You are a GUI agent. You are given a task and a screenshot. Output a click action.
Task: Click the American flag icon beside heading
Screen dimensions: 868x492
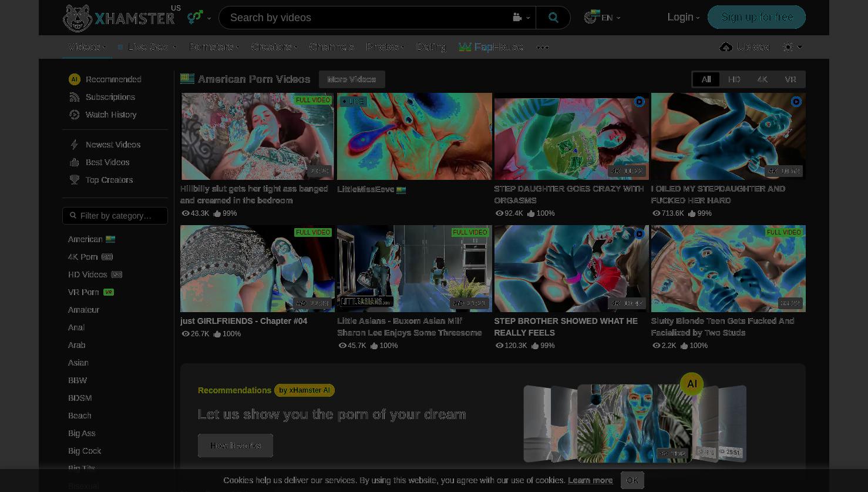[x=187, y=79]
